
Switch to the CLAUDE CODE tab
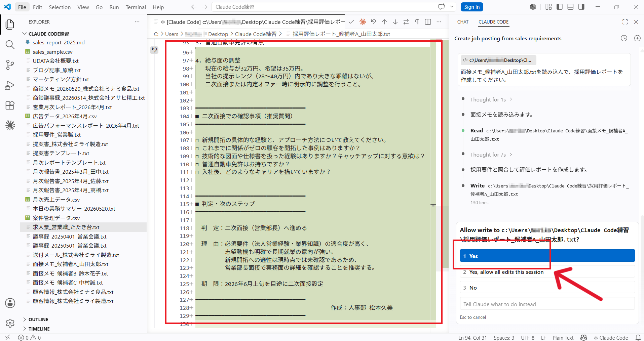[493, 22]
